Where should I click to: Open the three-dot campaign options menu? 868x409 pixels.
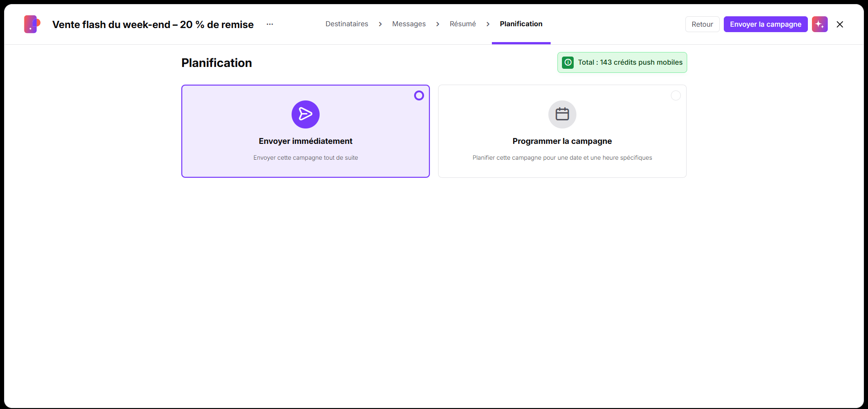pos(270,24)
